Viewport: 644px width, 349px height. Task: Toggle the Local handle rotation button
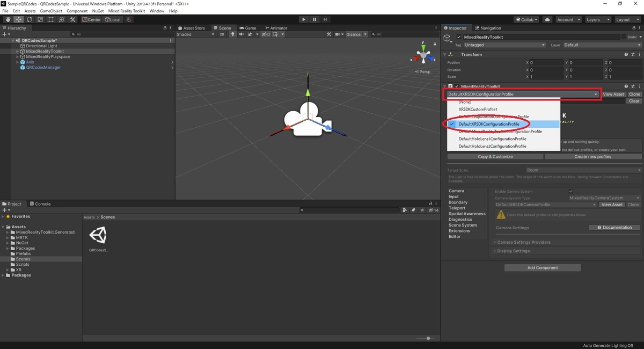pos(113,19)
